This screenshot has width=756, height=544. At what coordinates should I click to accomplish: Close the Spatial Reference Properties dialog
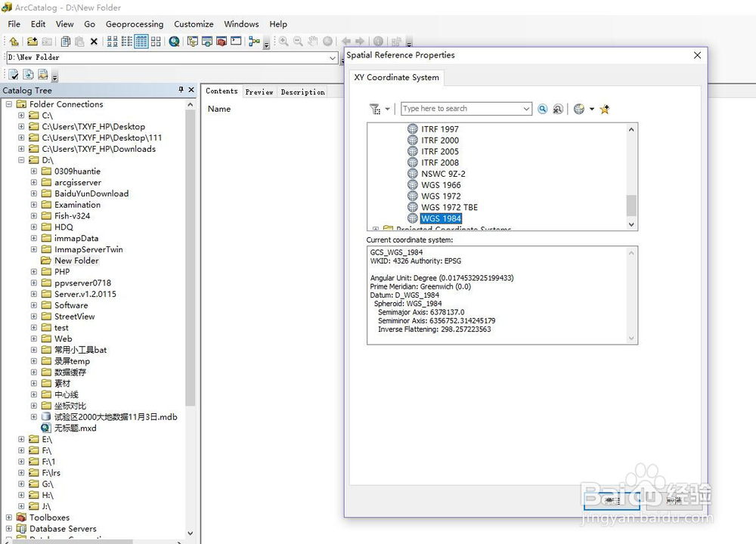coord(697,55)
